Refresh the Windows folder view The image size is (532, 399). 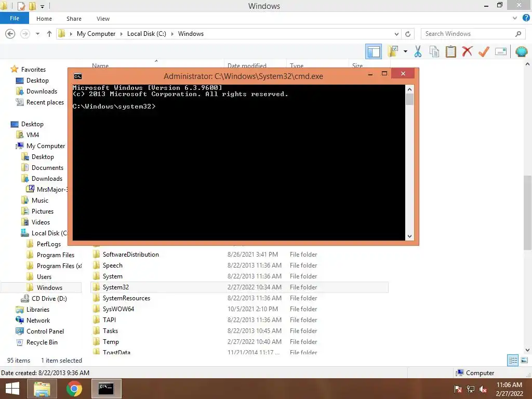point(408,34)
